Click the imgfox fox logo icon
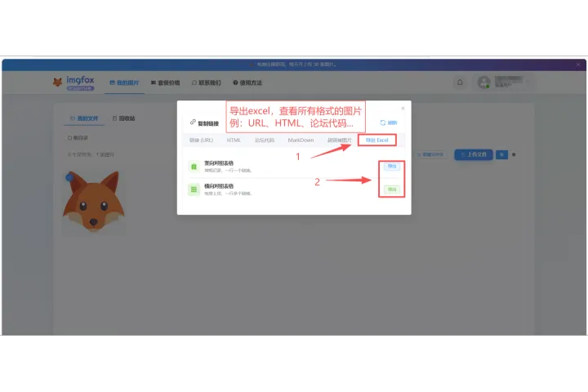Image resolution: width=588 pixels, height=392 pixels. click(x=57, y=82)
